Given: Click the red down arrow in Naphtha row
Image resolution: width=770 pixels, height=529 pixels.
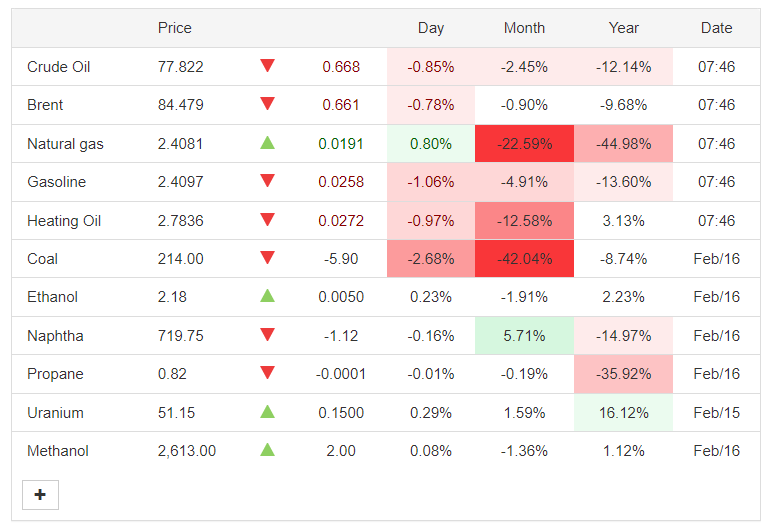Looking at the screenshot, I should pos(267,334).
